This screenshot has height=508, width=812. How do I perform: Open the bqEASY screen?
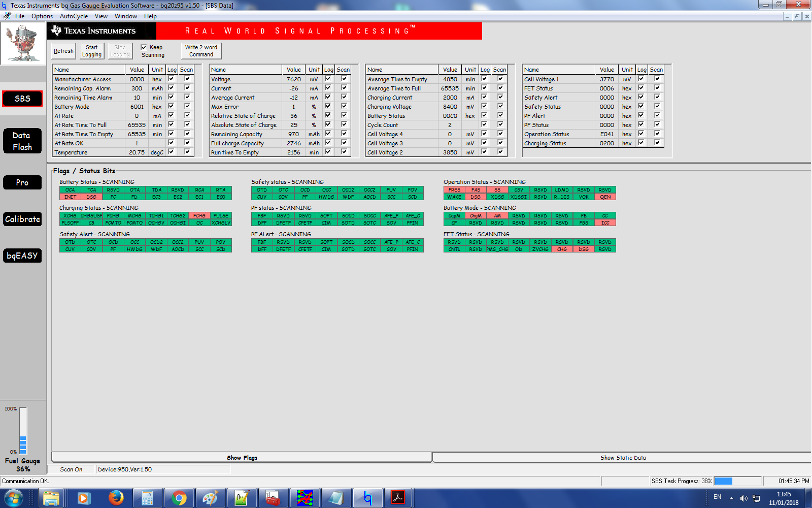22,256
